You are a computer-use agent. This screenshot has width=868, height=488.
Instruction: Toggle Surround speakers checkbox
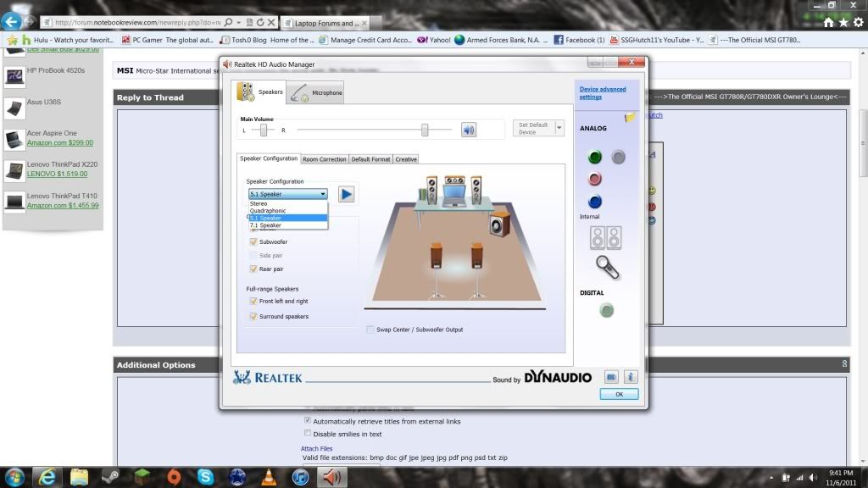[253, 317]
